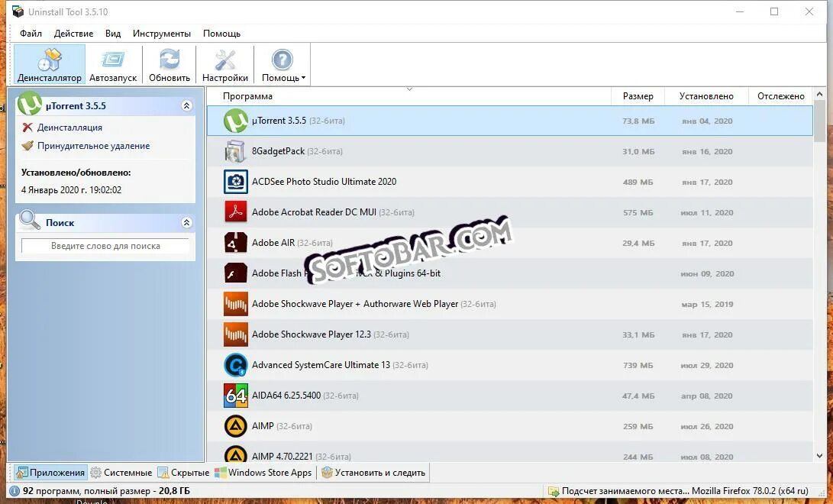Click the Adobe Flash Player icon
The width and height of the screenshot is (833, 504).
tap(235, 273)
